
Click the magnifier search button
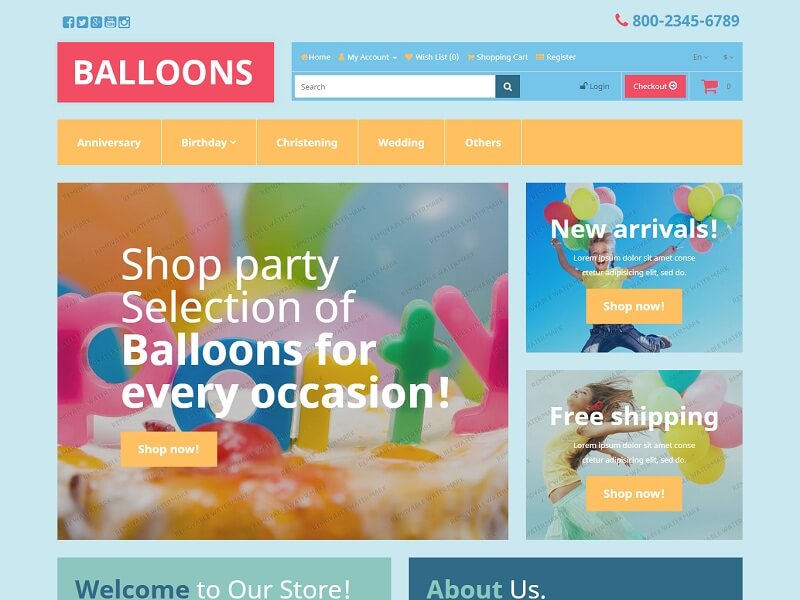coord(508,87)
